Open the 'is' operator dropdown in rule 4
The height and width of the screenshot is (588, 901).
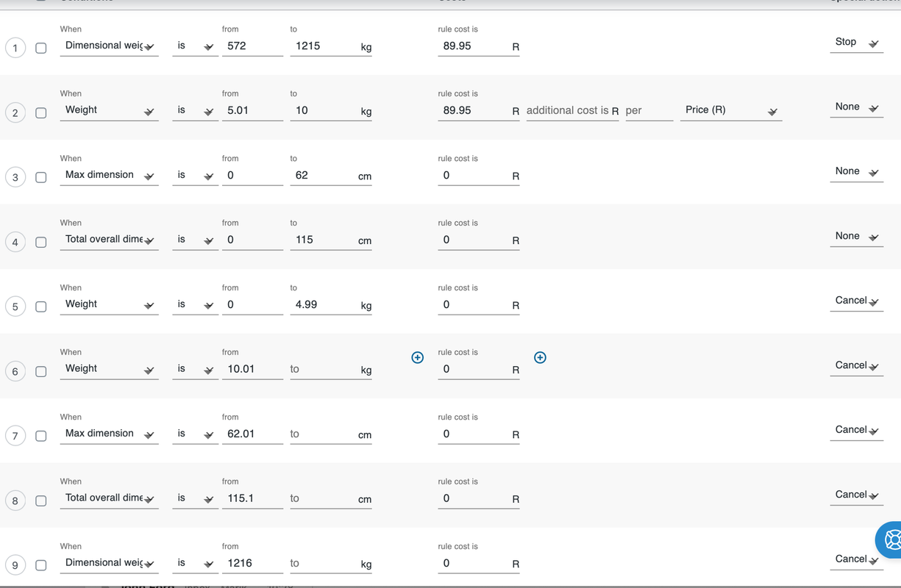click(x=195, y=240)
